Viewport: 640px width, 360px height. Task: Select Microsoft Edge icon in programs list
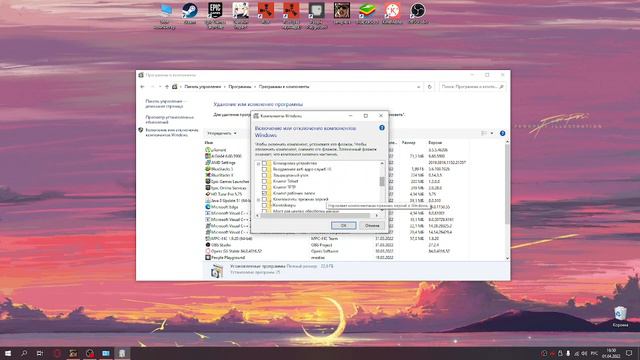(208, 207)
